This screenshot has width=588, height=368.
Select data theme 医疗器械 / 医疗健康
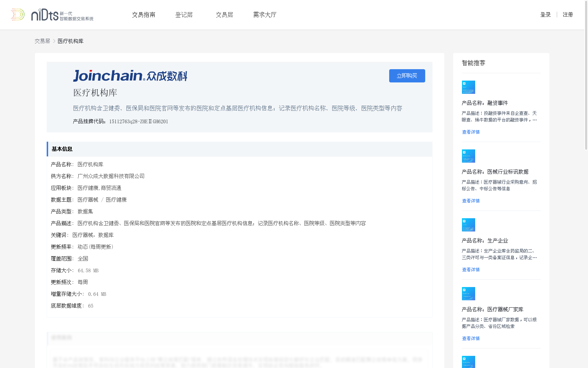pos(102,200)
